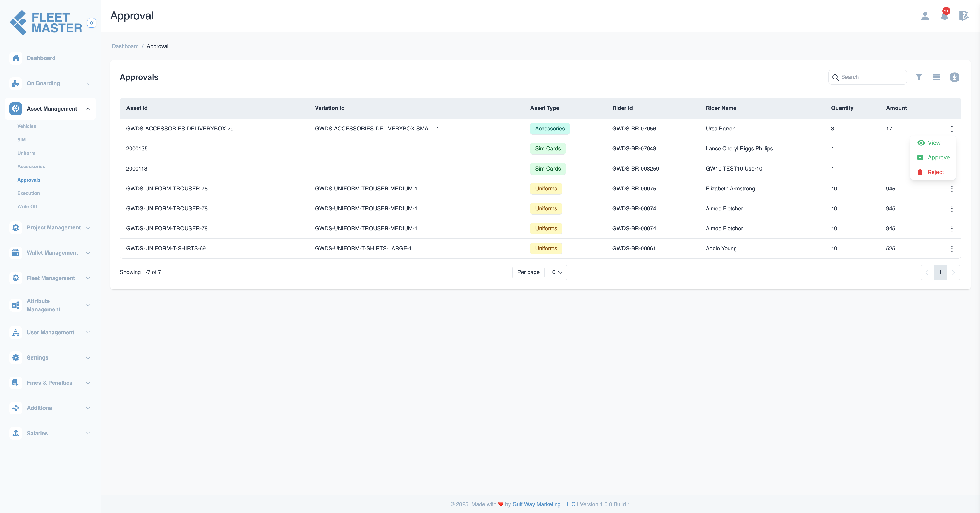Choose Reject from the row action menu

pyautogui.click(x=933, y=172)
